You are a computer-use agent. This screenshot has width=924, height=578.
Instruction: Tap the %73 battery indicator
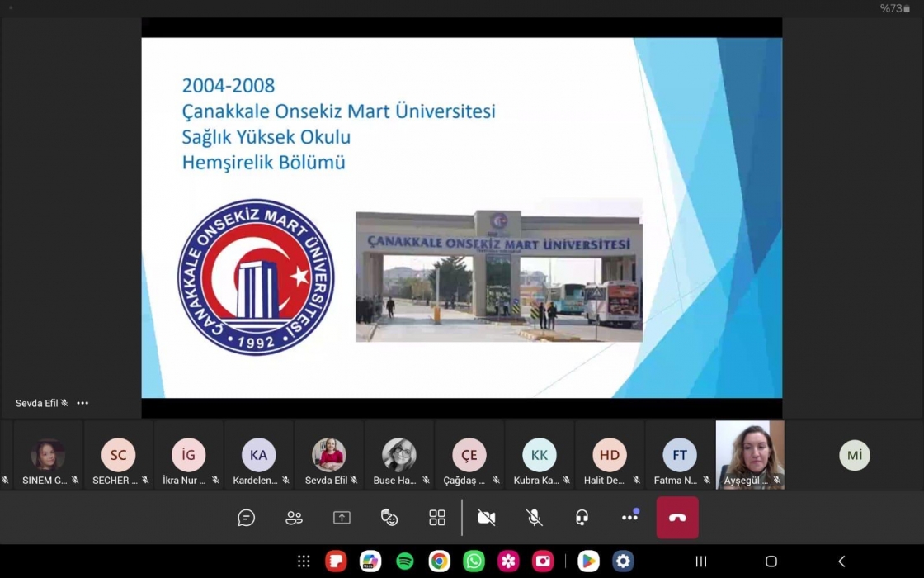click(x=895, y=8)
